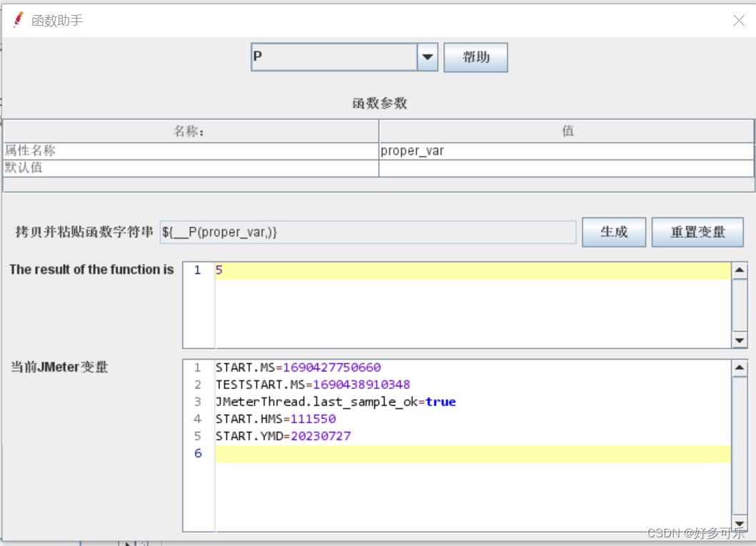Click the 重置变量 reset variables button
Viewport: 756px width, 546px height.
point(697,232)
